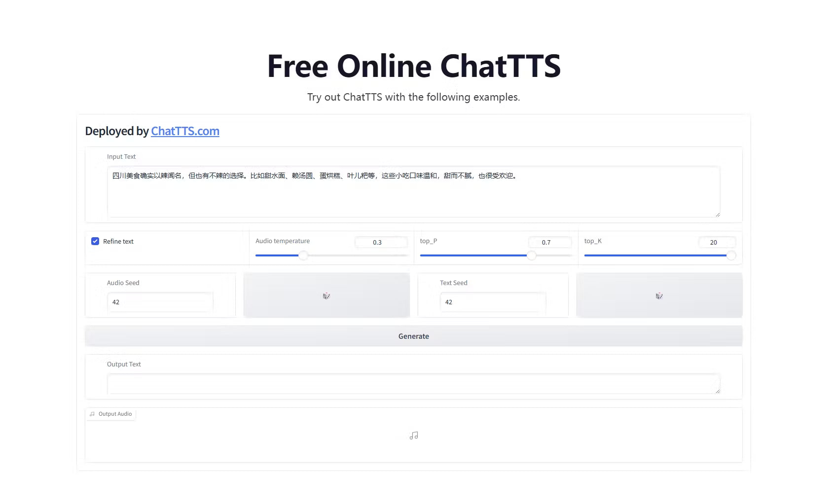Open the ChatTTS.com link

pyautogui.click(x=185, y=131)
